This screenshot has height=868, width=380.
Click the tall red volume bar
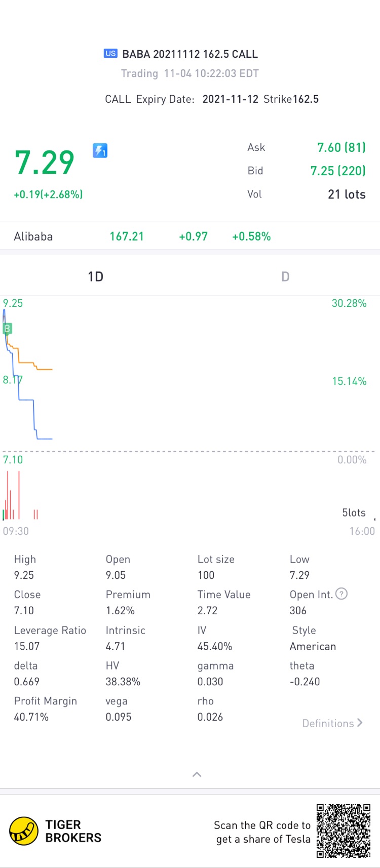click(x=19, y=495)
